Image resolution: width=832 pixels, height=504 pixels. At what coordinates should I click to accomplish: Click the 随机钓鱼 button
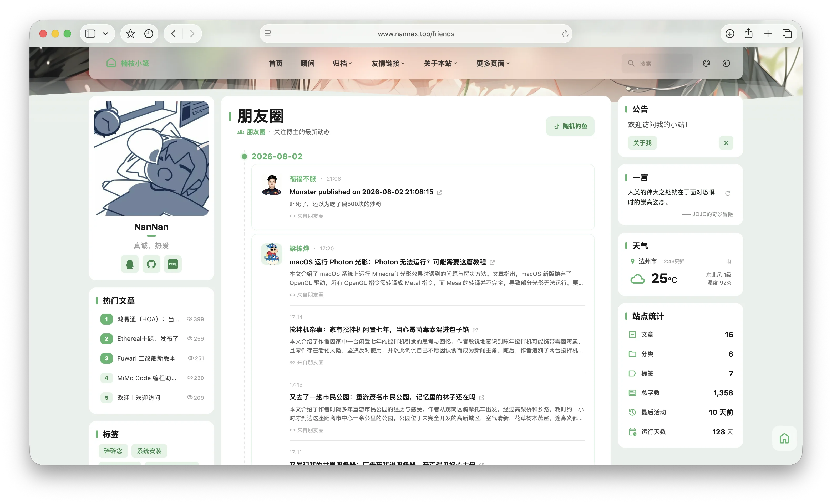point(570,126)
